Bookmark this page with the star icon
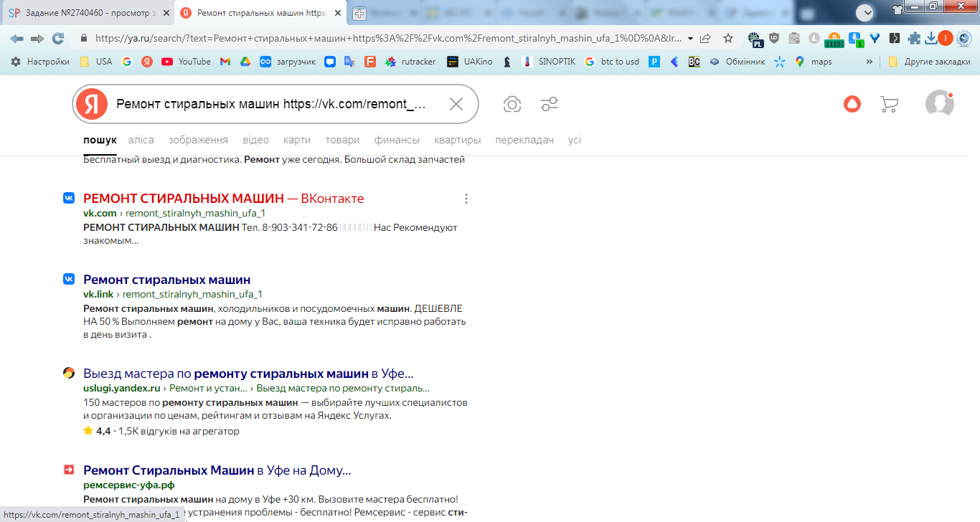 pyautogui.click(x=728, y=38)
